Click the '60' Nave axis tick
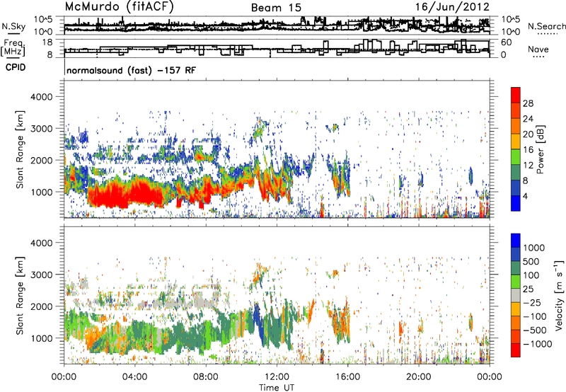Viewport: 566px width, 392px height. point(507,42)
